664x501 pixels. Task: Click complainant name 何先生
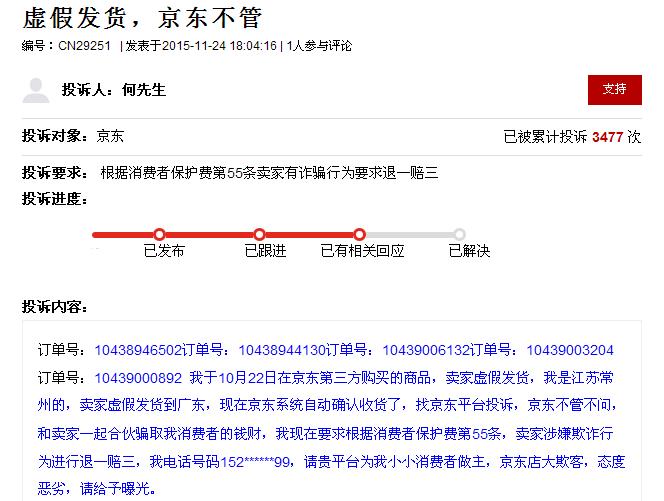[144, 90]
